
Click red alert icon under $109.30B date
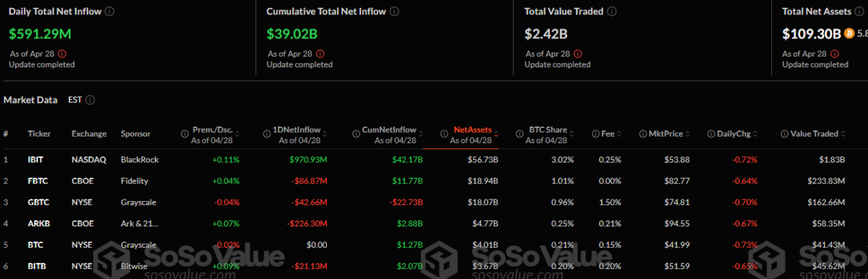[835, 53]
